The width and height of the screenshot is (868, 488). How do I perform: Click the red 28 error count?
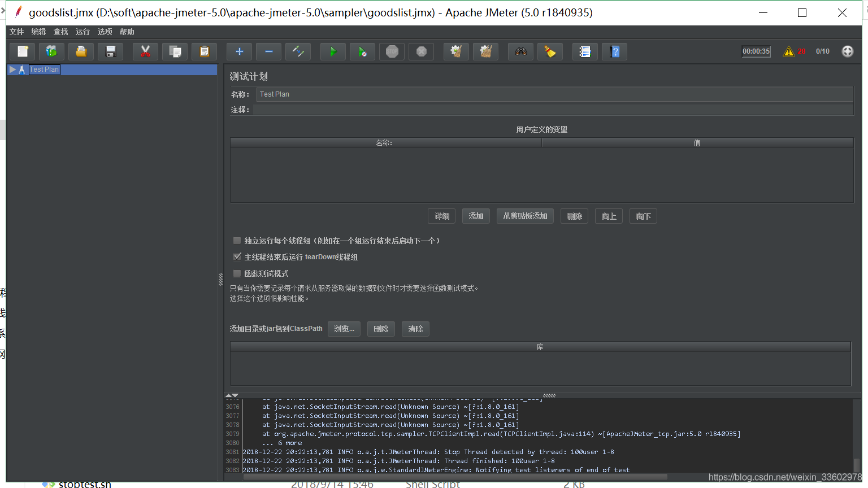(801, 51)
